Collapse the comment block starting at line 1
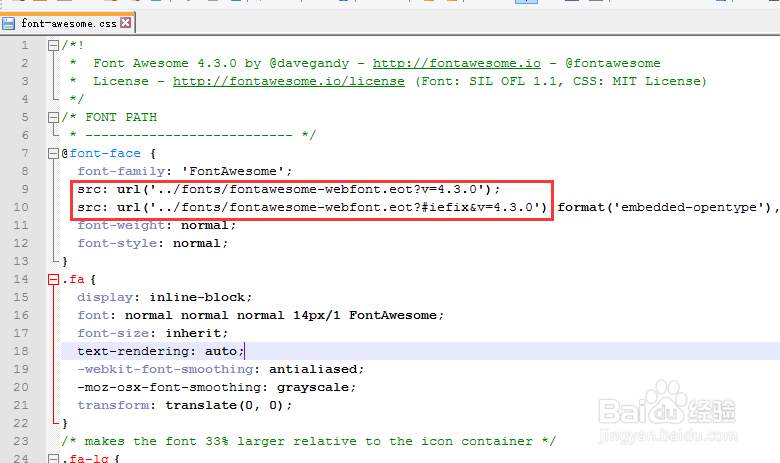The image size is (780, 463). coord(53,46)
